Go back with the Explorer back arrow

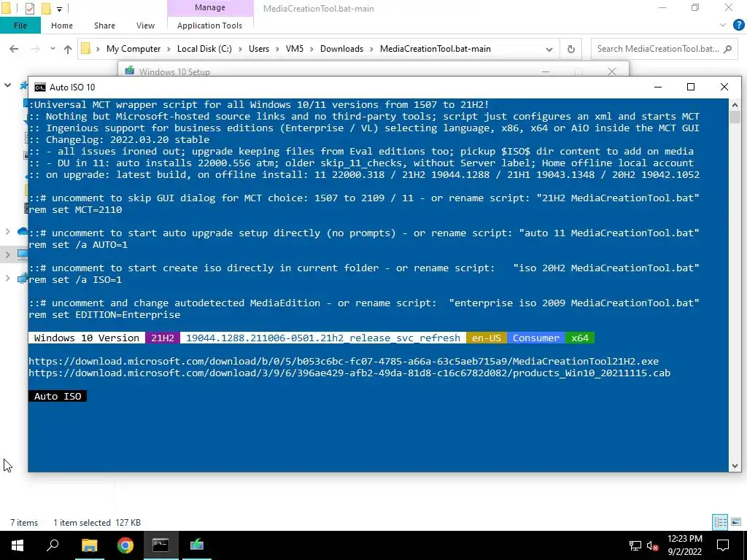coord(14,49)
